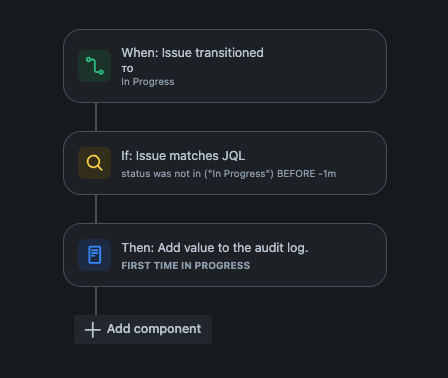
Task: Click the "FIRST TIME IN PROGRESS" log value
Action: coord(186,266)
